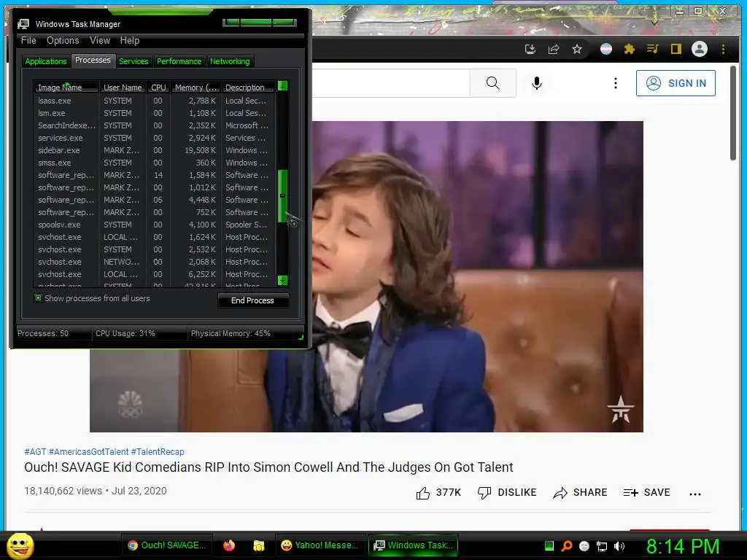Click the process list scrollbar thumb

coord(282,195)
